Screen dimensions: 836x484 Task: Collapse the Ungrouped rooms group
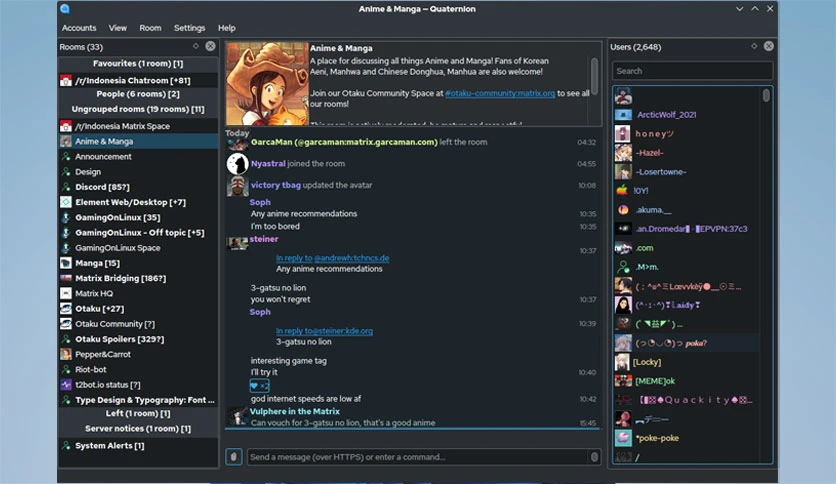[138, 109]
